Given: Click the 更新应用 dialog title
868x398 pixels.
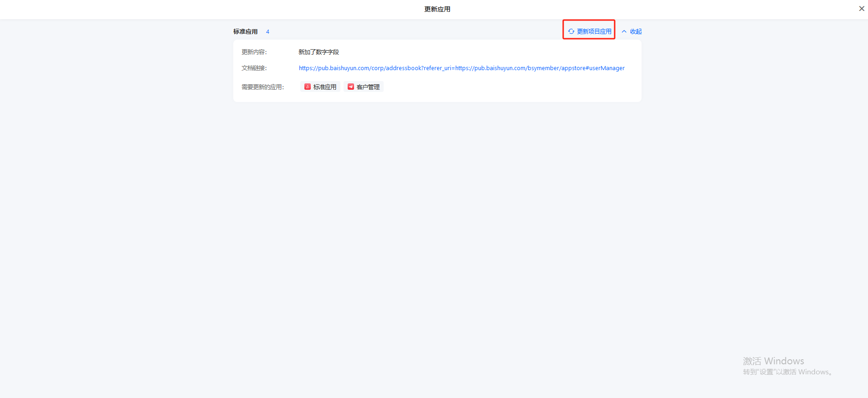Looking at the screenshot, I should click(437, 9).
